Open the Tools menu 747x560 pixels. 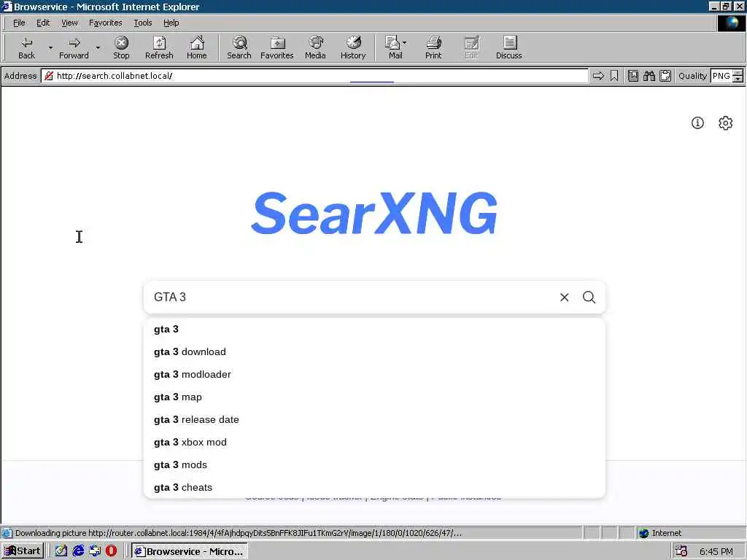pyautogui.click(x=142, y=23)
